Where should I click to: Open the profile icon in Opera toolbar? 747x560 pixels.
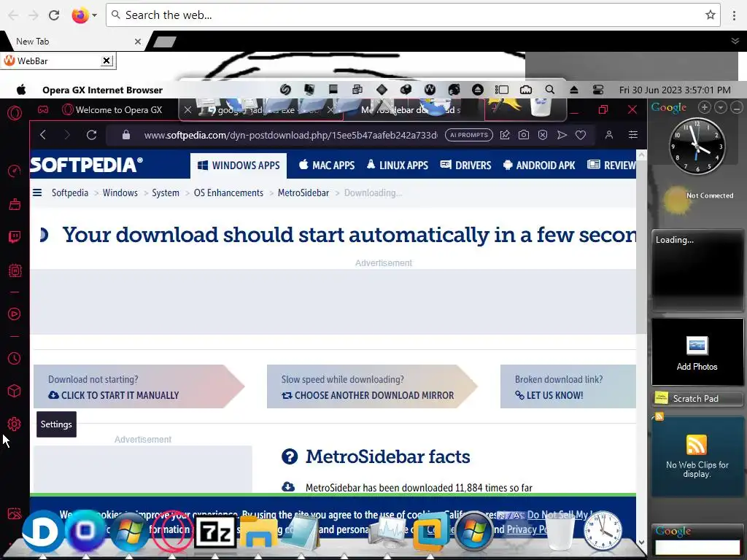[x=609, y=135]
